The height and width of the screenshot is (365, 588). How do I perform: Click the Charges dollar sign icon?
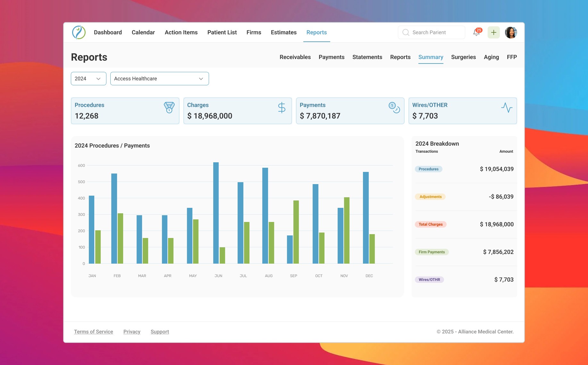pos(281,107)
